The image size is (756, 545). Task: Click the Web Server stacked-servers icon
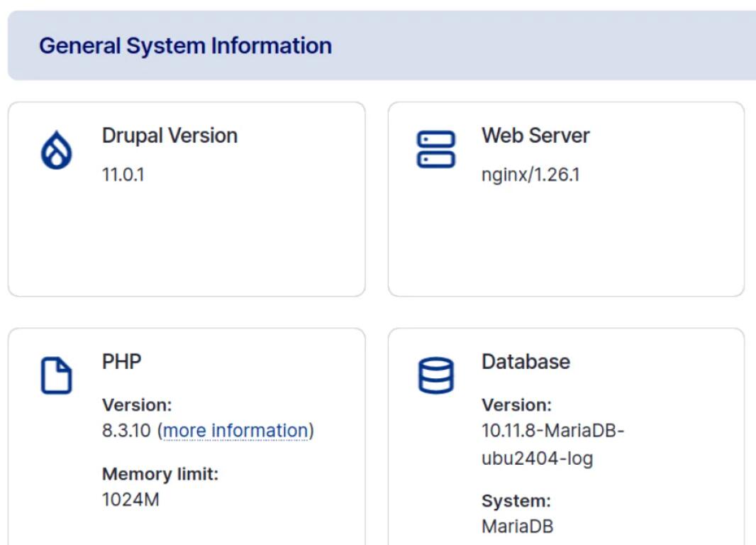point(436,149)
